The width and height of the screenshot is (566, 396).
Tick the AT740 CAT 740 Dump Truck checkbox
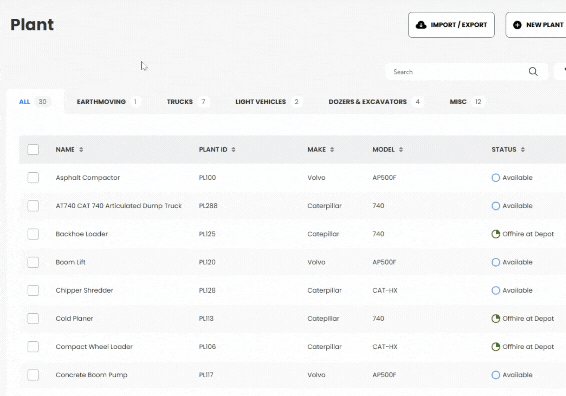33,206
